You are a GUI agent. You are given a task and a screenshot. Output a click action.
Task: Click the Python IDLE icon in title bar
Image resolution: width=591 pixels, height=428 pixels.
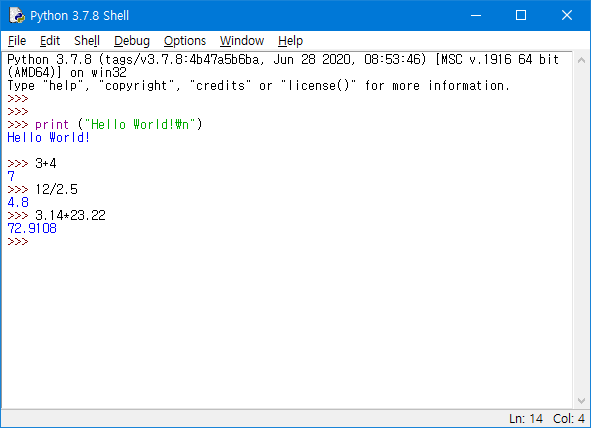pos(17,15)
